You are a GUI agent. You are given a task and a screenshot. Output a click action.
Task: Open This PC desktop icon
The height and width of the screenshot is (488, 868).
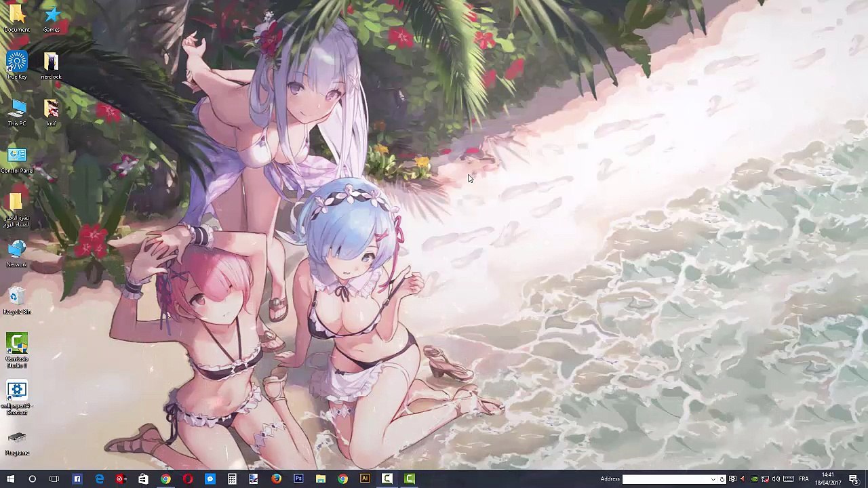point(17,113)
